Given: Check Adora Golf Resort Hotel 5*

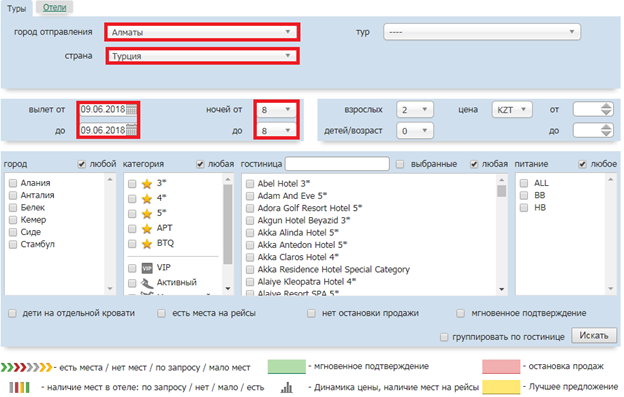Looking at the screenshot, I should coord(250,208).
